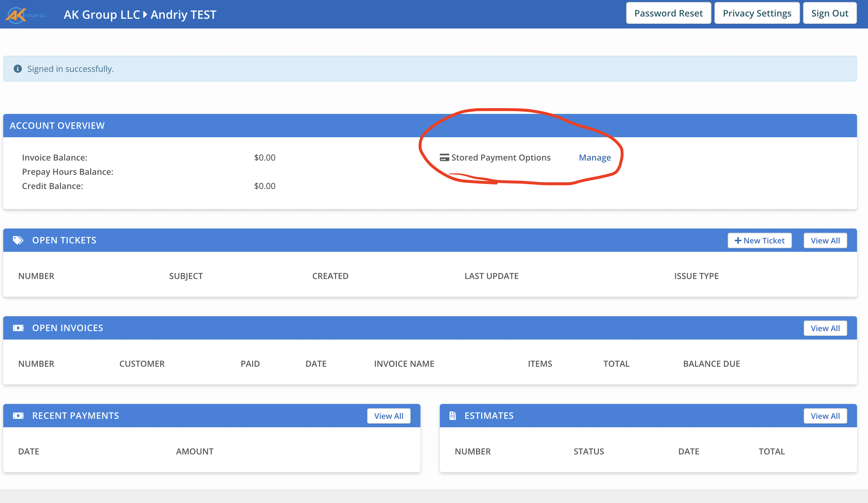Open the Password Reset page
The height and width of the screenshot is (503, 868).
tap(668, 14)
